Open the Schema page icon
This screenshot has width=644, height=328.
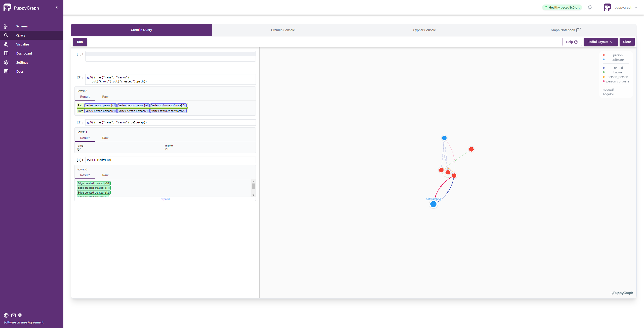(6, 26)
